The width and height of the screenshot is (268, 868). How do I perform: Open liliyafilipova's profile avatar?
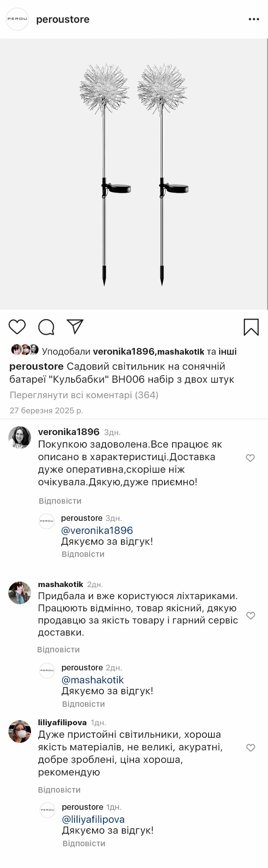(20, 731)
